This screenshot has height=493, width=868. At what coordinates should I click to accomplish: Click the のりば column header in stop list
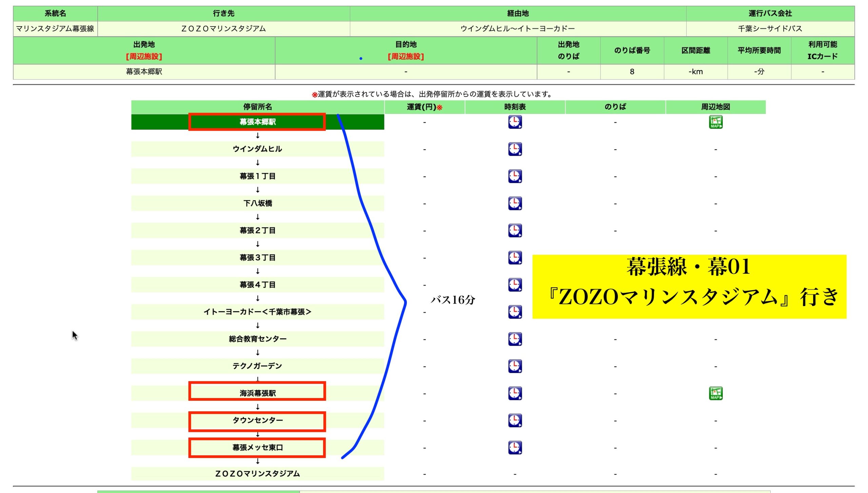pyautogui.click(x=615, y=107)
